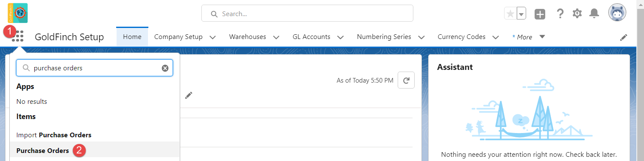Open the Numbering Series tab

(x=384, y=37)
